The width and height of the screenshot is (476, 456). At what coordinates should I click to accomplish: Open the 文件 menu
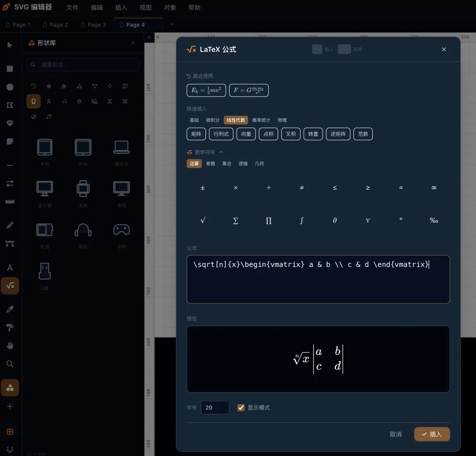72,7
